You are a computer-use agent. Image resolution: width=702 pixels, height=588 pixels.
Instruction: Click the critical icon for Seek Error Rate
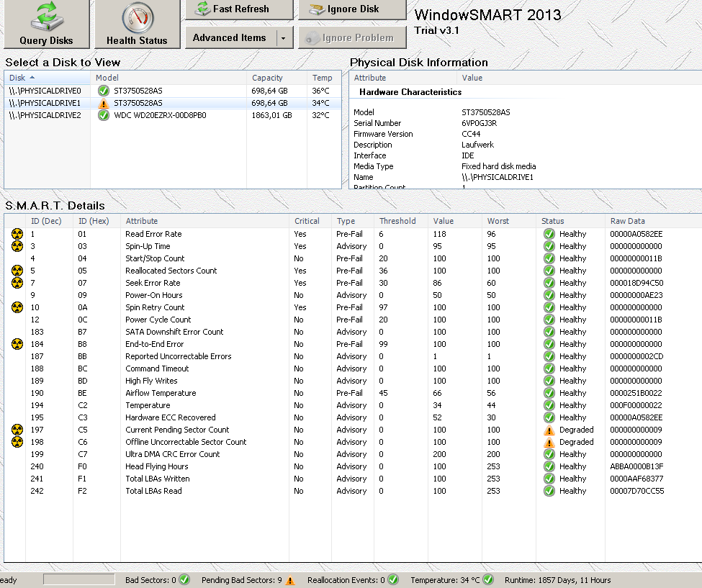tap(17, 283)
